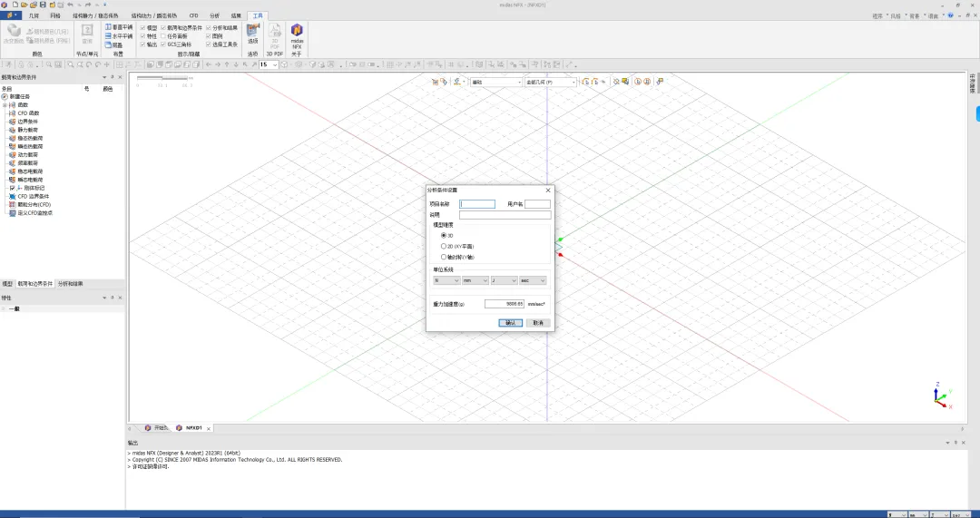Open the 选项 (Options) ribbon icon
The image size is (980, 518).
click(252, 34)
